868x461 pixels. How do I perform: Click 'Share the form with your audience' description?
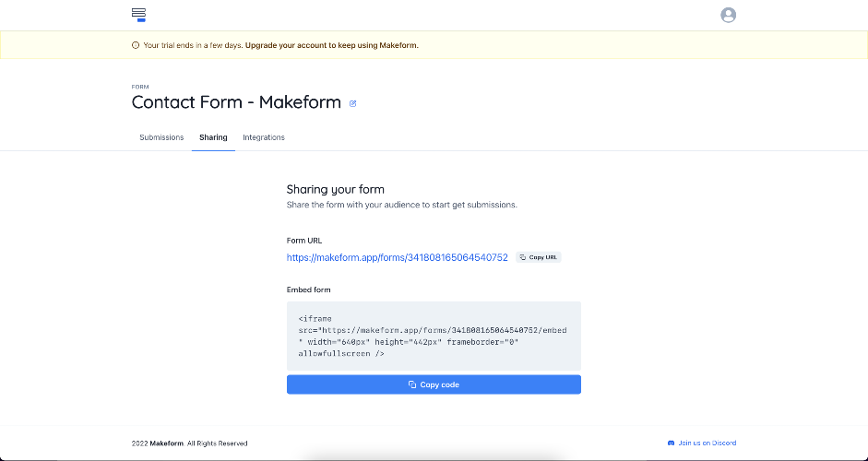[401, 205]
